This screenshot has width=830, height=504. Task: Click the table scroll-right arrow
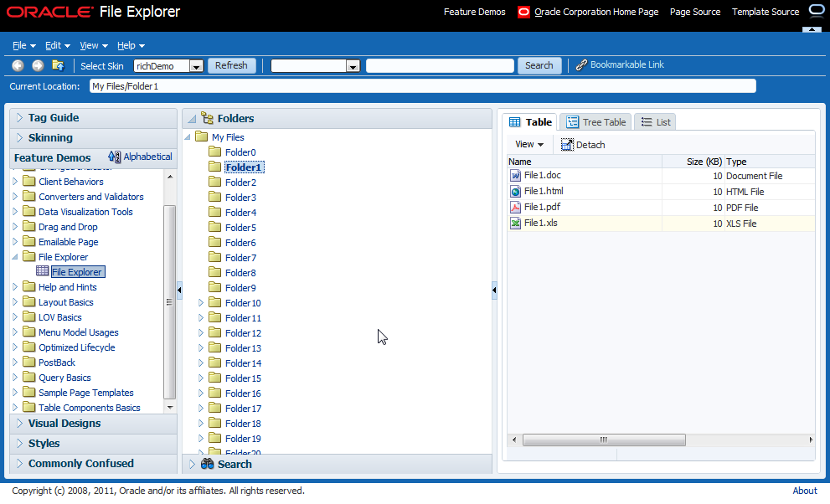click(811, 440)
